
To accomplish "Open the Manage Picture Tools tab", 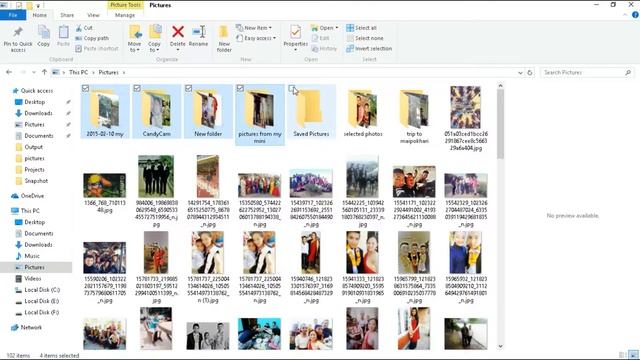I will coord(125,15).
